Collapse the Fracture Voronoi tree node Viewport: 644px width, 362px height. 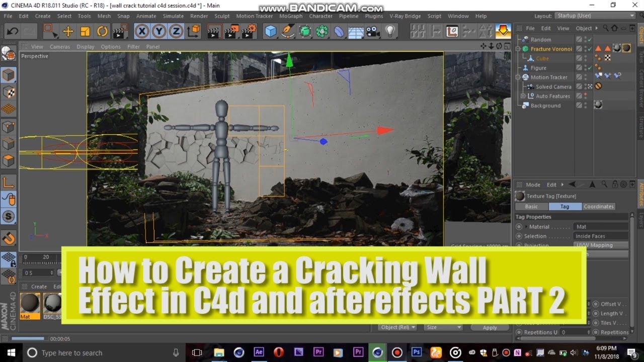[518, 49]
